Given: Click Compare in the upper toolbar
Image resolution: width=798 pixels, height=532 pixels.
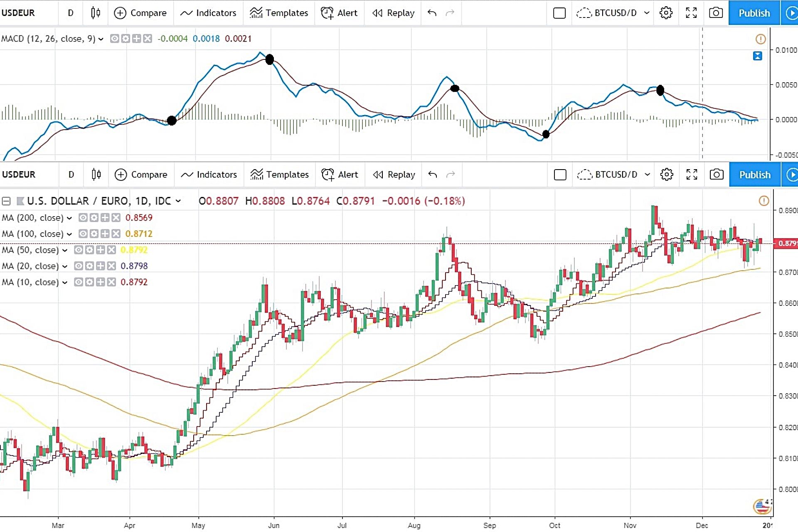Looking at the screenshot, I should tap(140, 13).
